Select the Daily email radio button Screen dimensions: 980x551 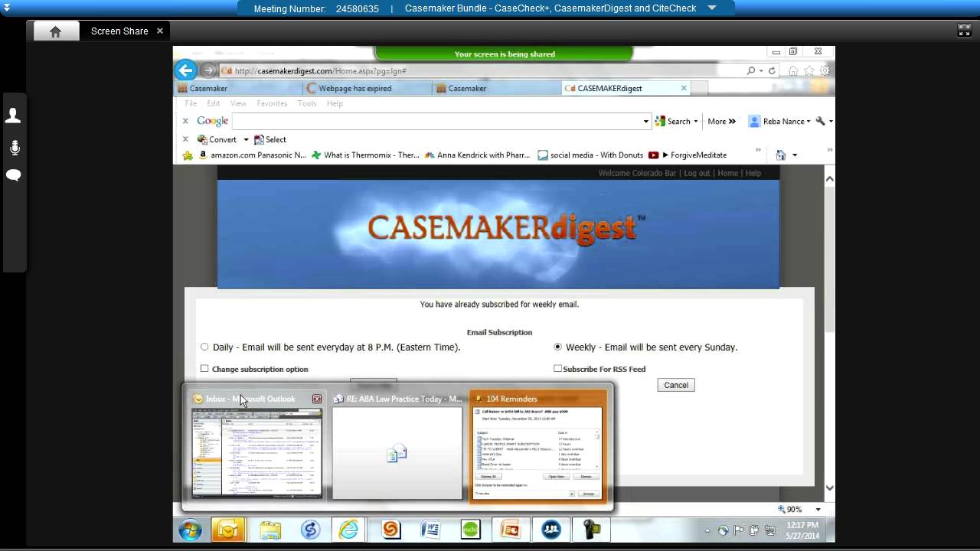(204, 347)
